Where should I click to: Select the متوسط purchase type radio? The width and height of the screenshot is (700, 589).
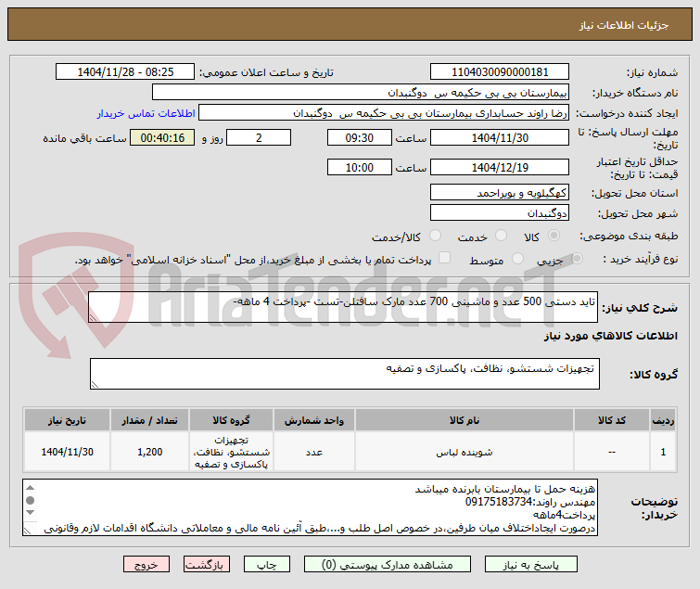pyautogui.click(x=518, y=258)
